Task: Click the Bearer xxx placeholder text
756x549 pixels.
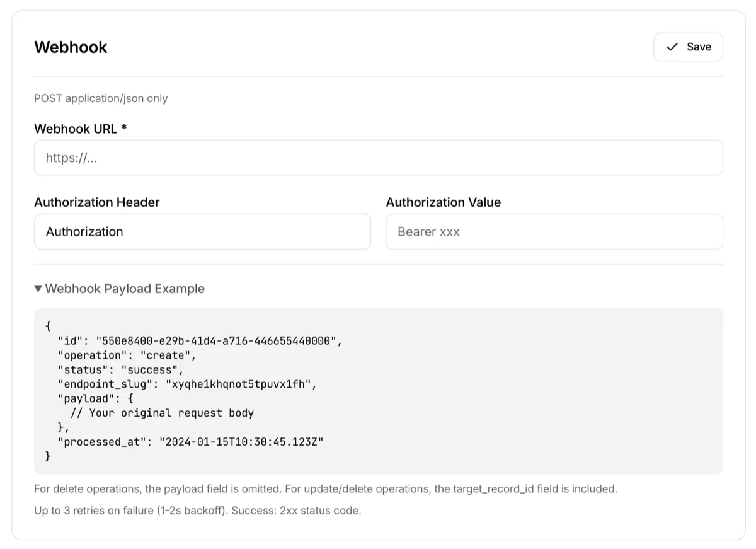Action: tap(428, 232)
